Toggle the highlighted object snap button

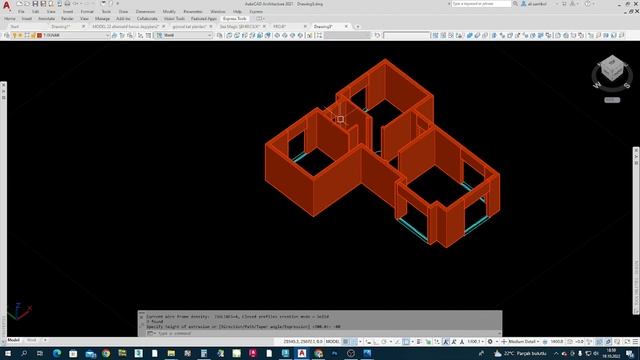(x=406, y=342)
